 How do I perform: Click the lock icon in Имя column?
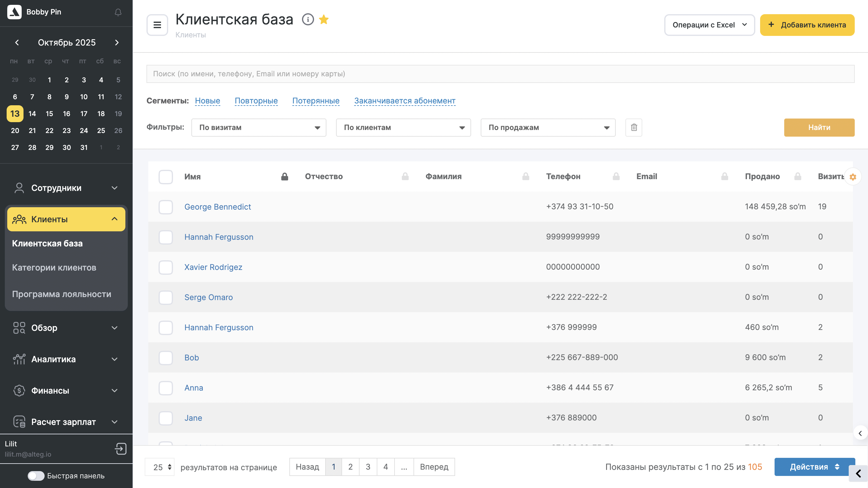(x=285, y=177)
